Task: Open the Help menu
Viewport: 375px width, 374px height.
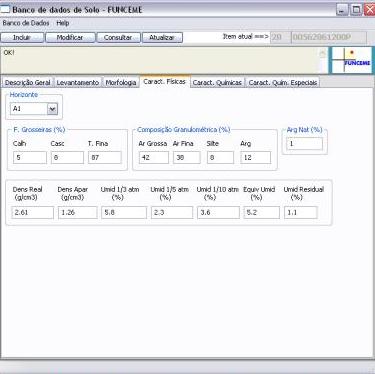Action: (x=63, y=23)
